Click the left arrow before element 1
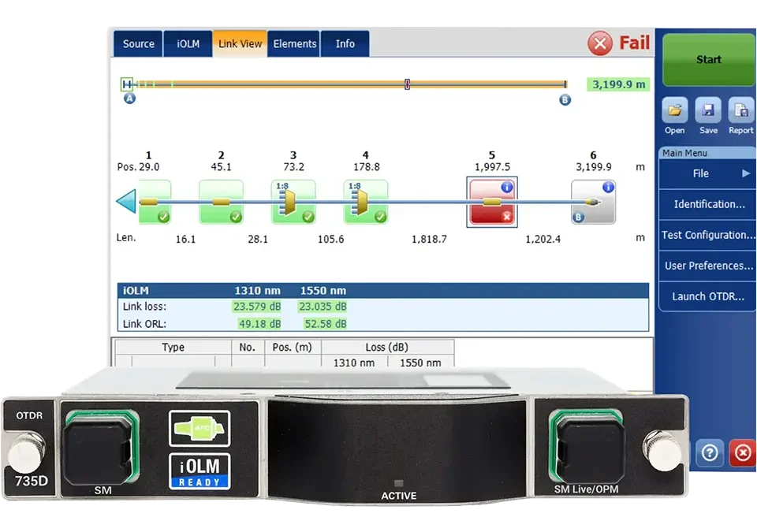The height and width of the screenshot is (532, 757). coord(126,201)
